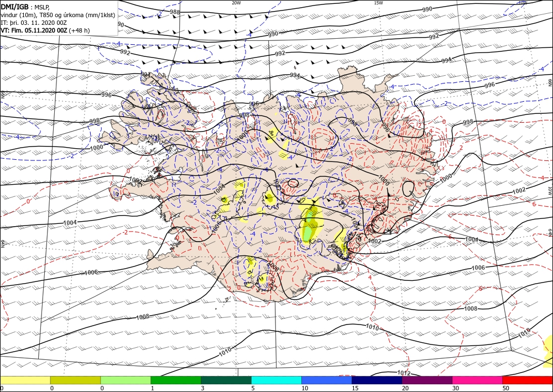The width and height of the screenshot is (553, 392).
Task: Click legend scale value '3'
Action: click(x=202, y=388)
